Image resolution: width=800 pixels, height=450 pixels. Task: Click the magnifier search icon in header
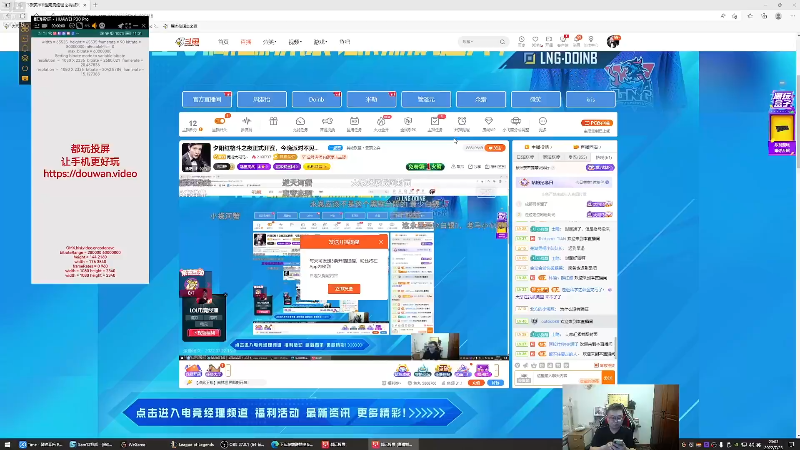pyautogui.click(x=503, y=42)
